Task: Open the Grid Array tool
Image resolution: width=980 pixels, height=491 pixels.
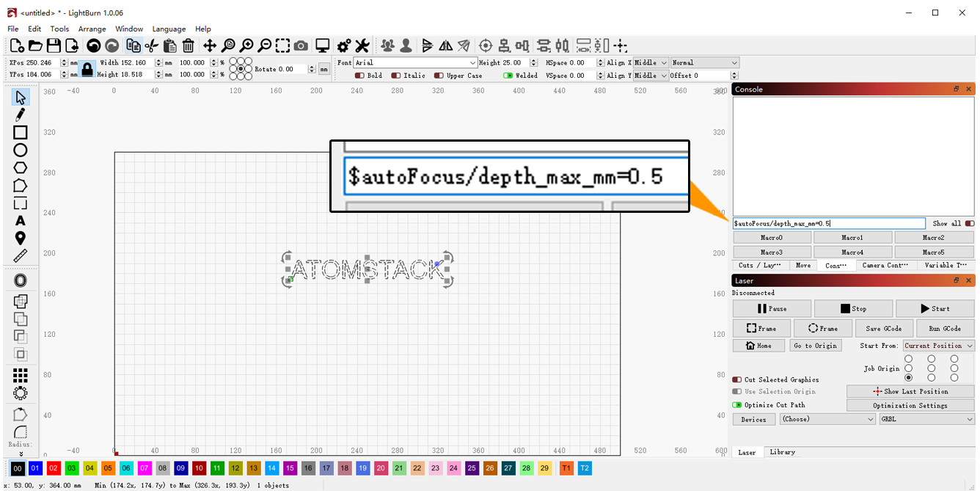Action: point(20,376)
